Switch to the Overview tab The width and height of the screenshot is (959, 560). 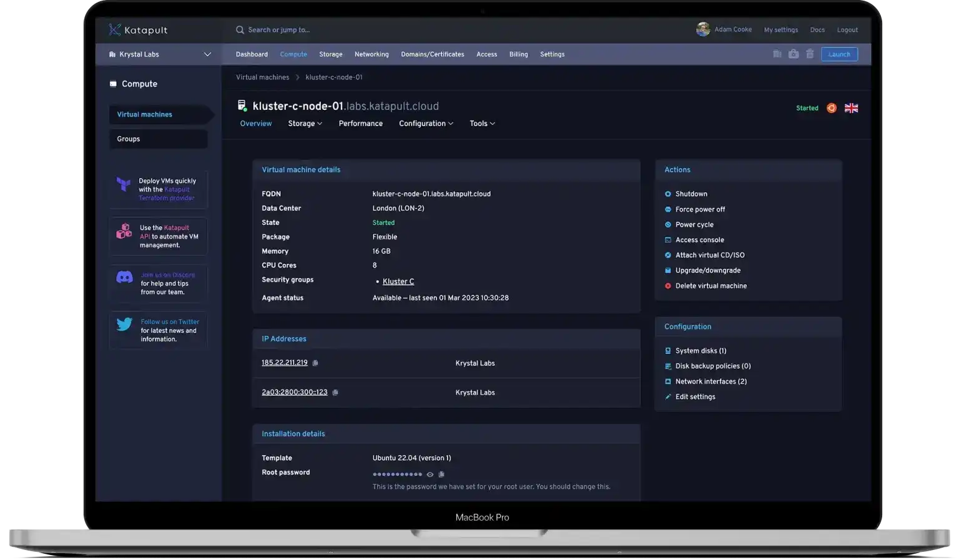point(256,124)
